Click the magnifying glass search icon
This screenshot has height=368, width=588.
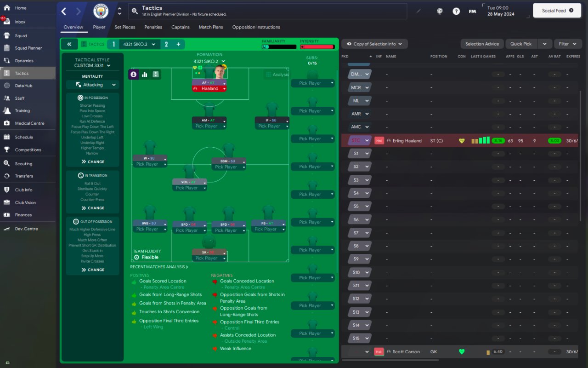135,11
